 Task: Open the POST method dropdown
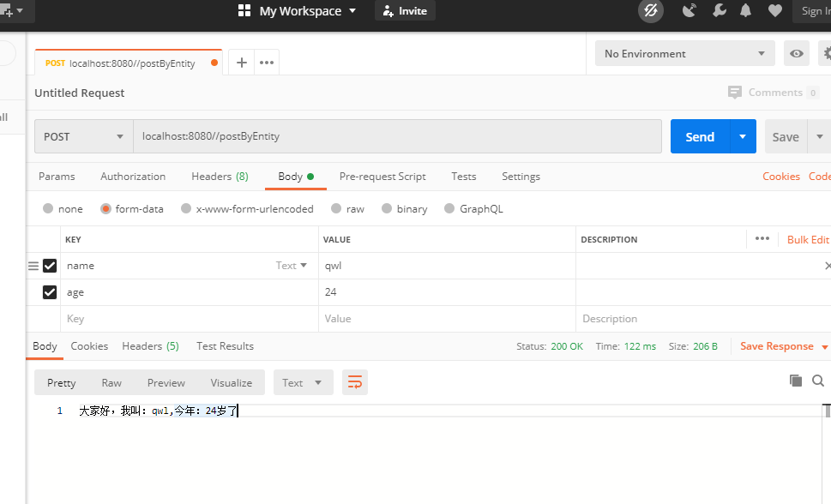tap(84, 137)
